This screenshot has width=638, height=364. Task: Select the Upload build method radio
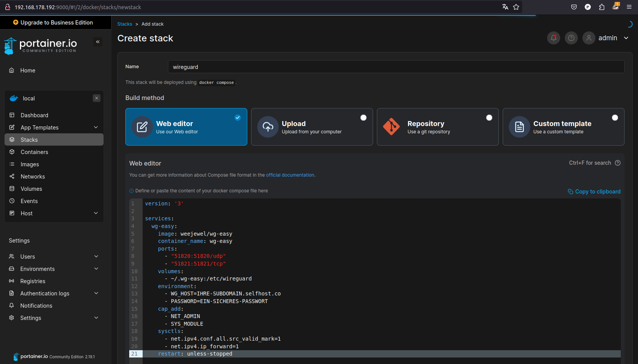point(363,118)
